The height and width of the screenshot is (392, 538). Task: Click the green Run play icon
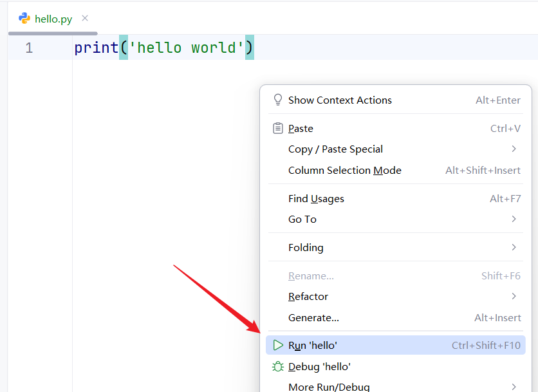[x=278, y=345]
